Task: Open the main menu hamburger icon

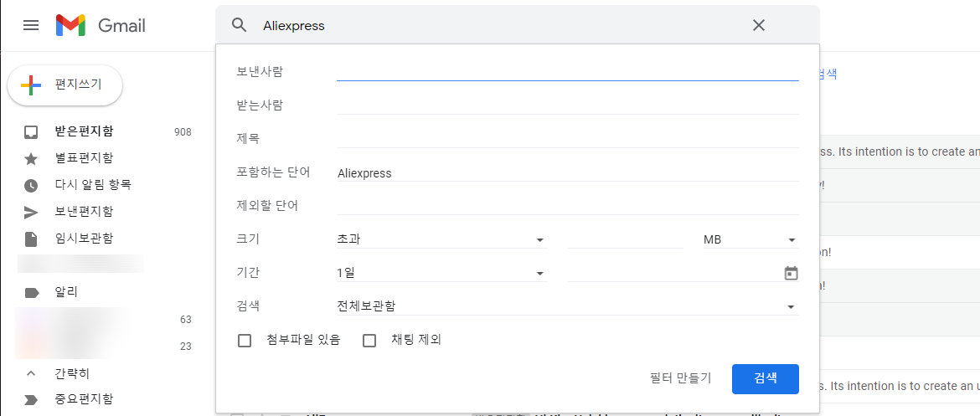Action: 31,25
